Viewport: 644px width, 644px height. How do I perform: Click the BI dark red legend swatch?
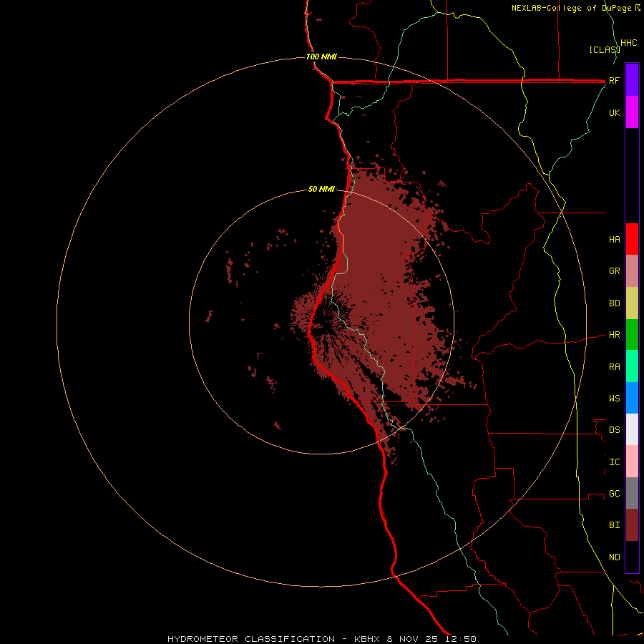tap(632, 525)
